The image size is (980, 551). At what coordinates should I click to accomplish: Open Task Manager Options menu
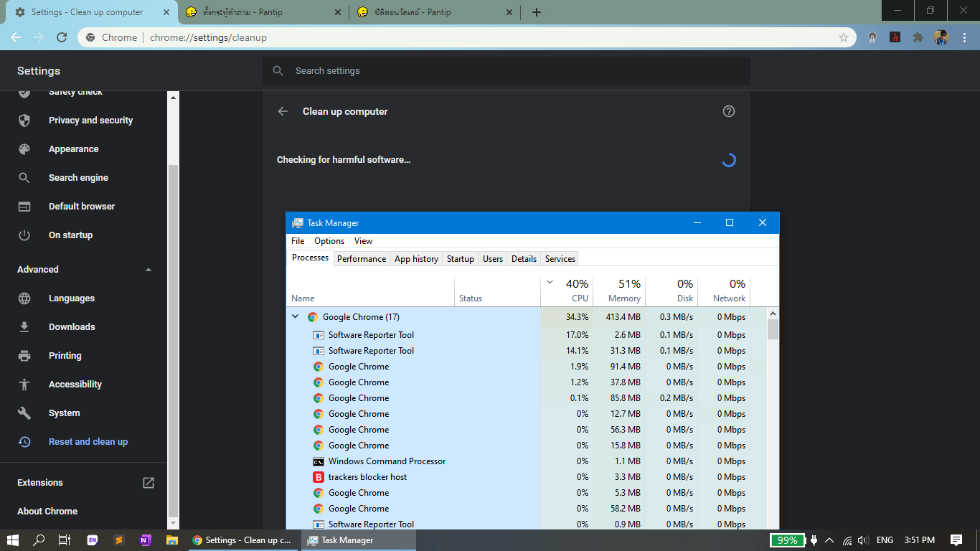pos(329,241)
